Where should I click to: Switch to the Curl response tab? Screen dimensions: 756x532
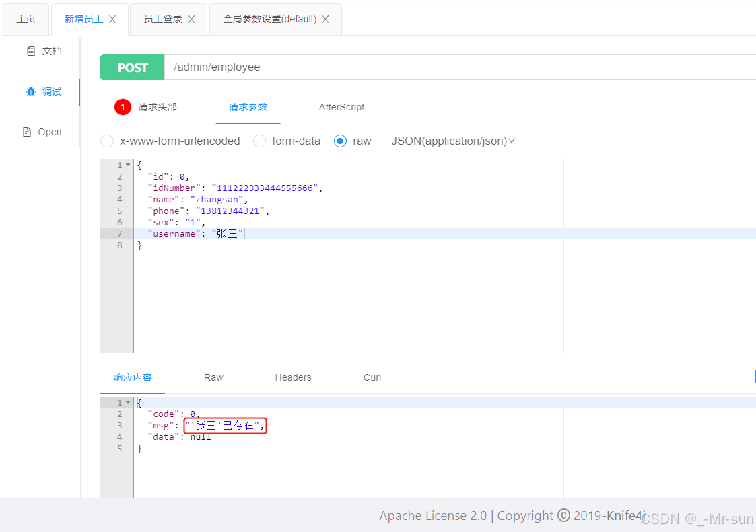coord(372,377)
